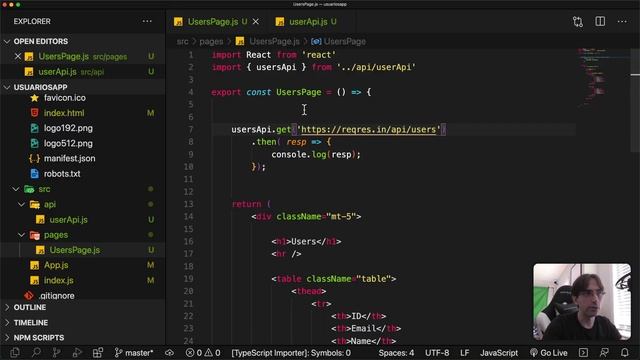The height and width of the screenshot is (360, 640).
Task: Start Go Live server
Action: tap(548, 353)
